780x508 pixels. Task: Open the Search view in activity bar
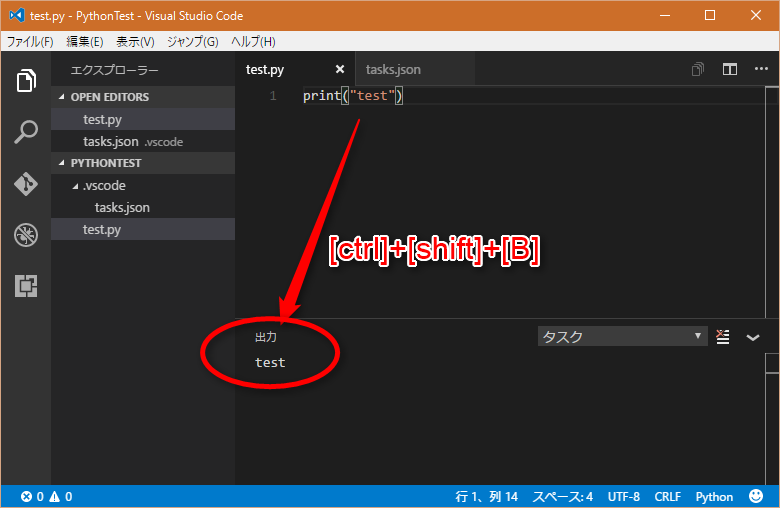pos(26,132)
